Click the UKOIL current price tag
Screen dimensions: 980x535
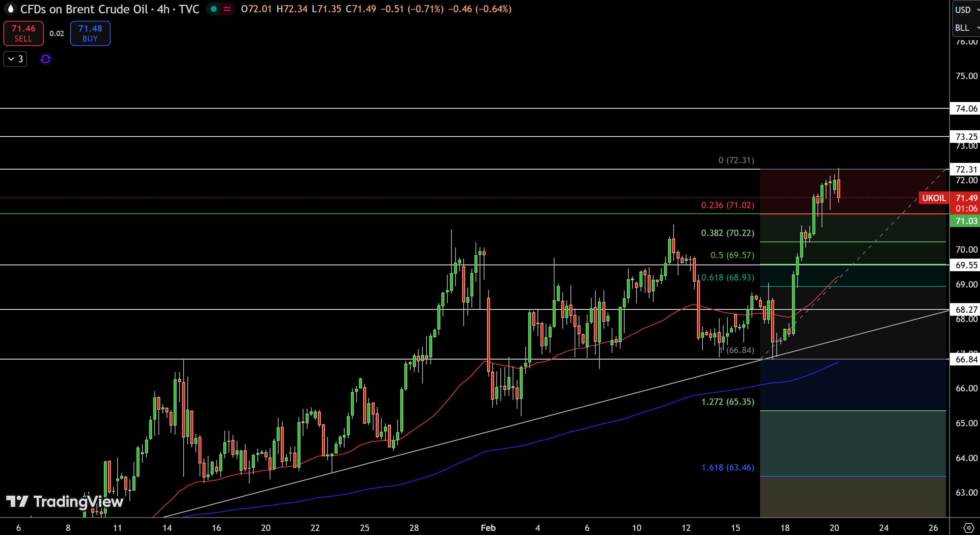pos(934,198)
